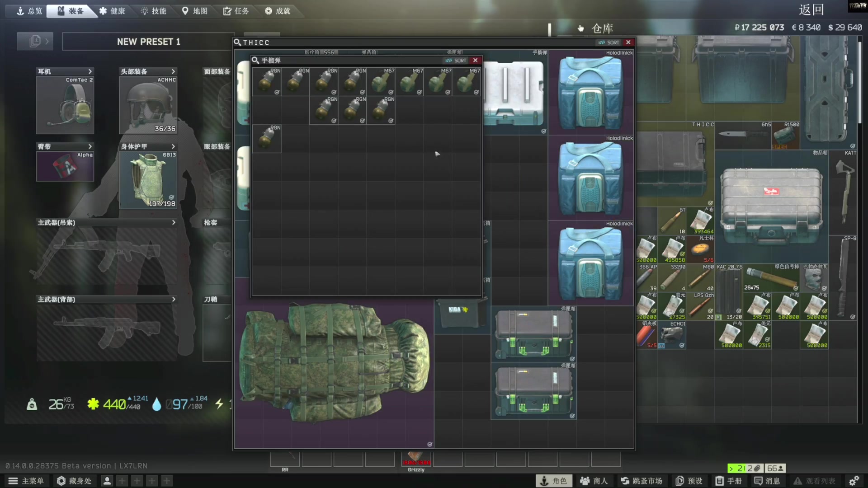The width and height of the screenshot is (868, 488).
Task: Open the 消息 messages panel
Action: tap(767, 481)
